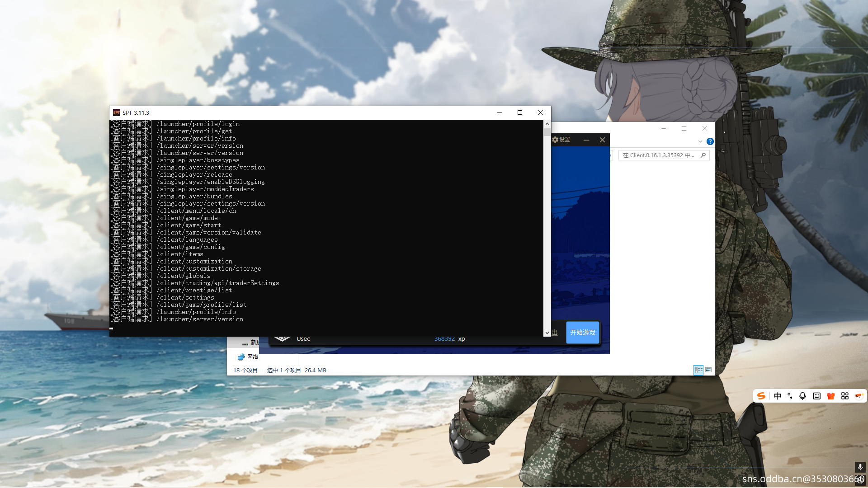The height and width of the screenshot is (488, 868).
Task: Click the SPT console scrollbar thumb
Action: point(547,132)
